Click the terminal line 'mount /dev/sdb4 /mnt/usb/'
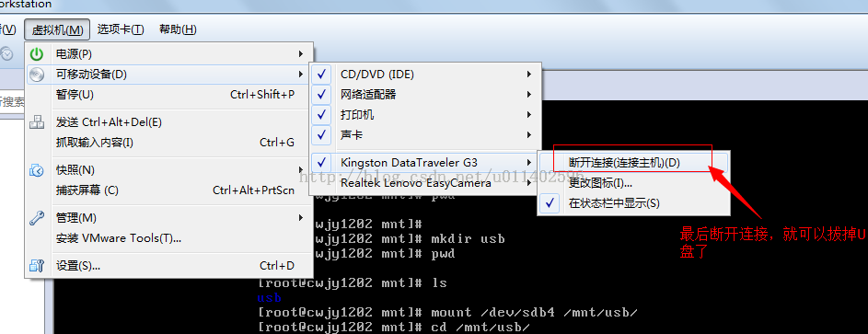The width and height of the screenshot is (868, 334). click(534, 313)
